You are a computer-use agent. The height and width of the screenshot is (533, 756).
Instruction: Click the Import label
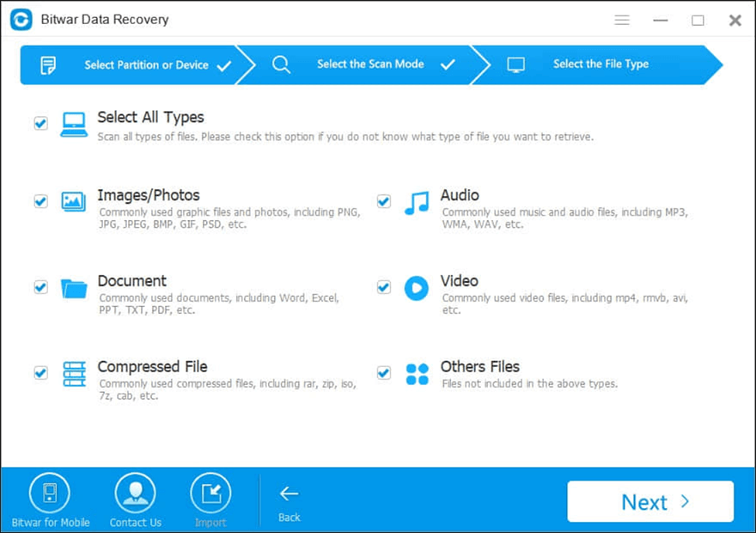[x=210, y=523]
